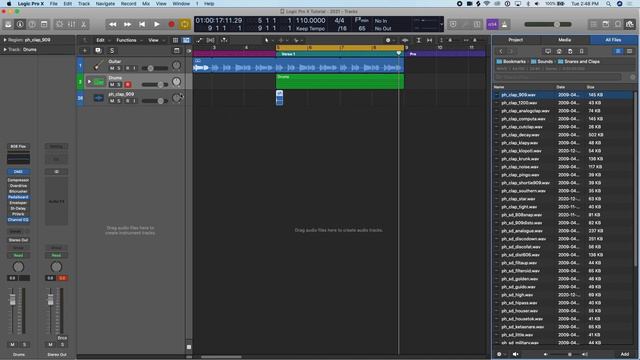Image resolution: width=640 pixels, height=360 pixels.
Task: Select the green Drums region
Action: click(x=340, y=81)
